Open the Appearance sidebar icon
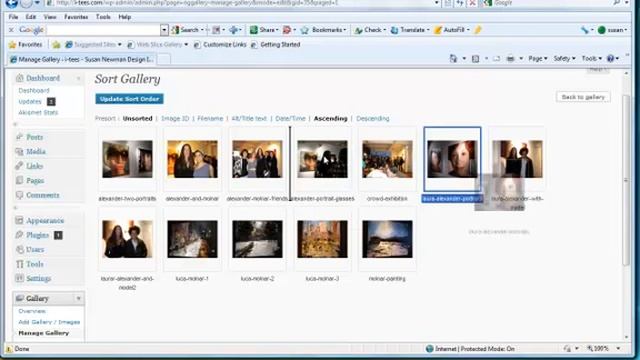 (x=19, y=220)
